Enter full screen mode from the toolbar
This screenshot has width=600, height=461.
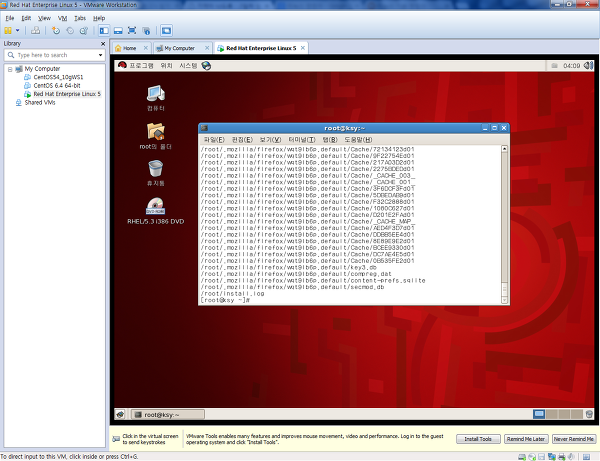[x=132, y=31]
